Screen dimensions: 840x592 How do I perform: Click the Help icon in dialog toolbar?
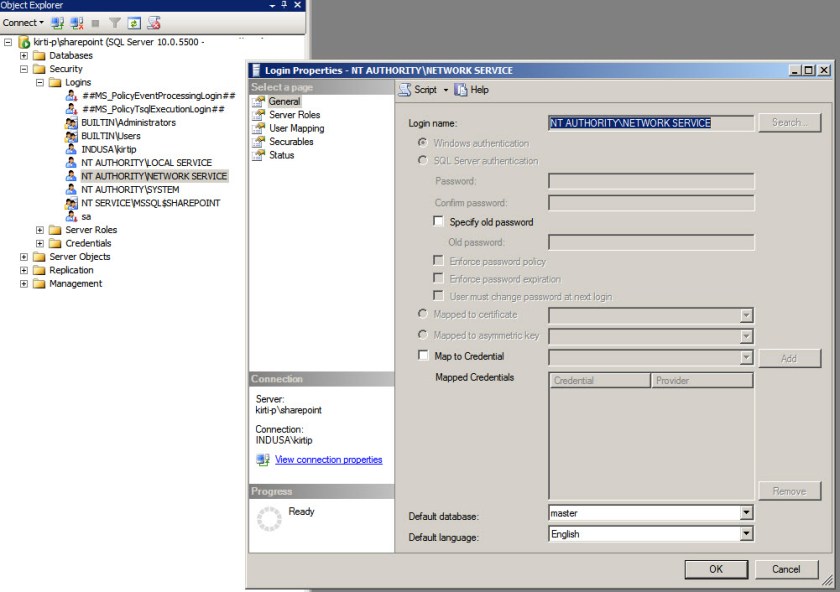click(x=461, y=90)
